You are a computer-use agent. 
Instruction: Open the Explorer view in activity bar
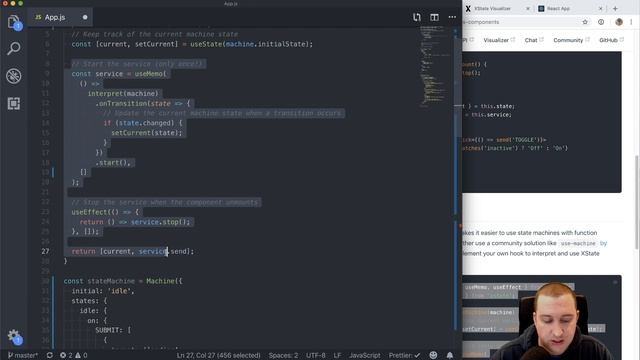[14, 22]
